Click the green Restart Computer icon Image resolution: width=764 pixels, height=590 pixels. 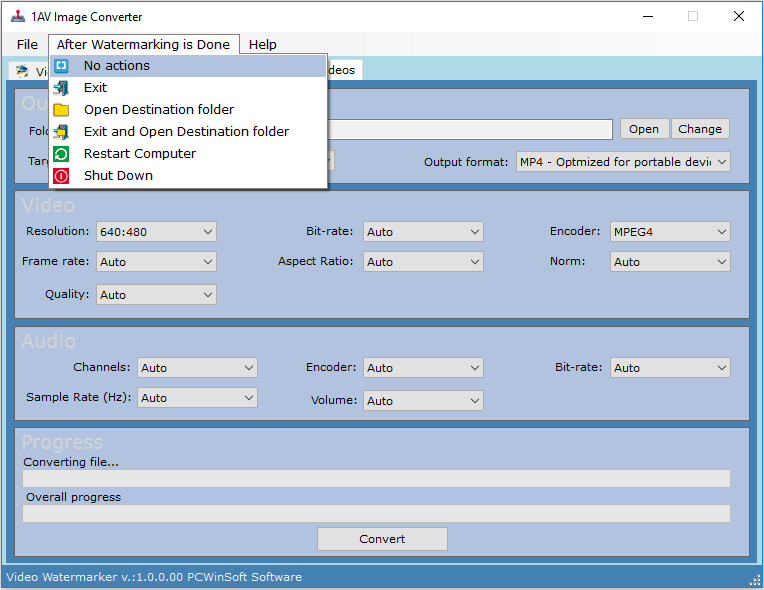(x=62, y=154)
